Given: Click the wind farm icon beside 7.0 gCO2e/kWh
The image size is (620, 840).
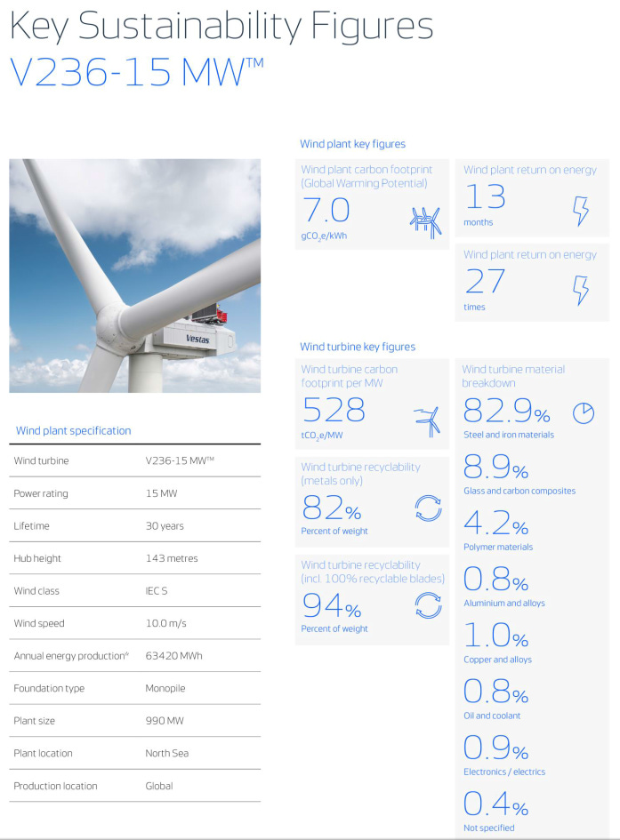Looking at the screenshot, I should click(426, 222).
